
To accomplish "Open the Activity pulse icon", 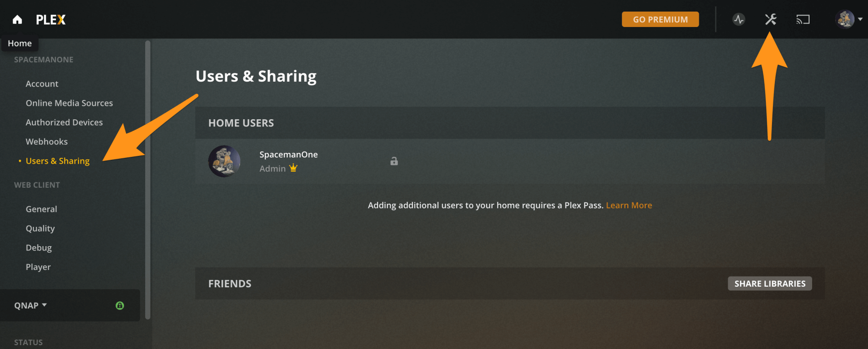I will click(739, 19).
